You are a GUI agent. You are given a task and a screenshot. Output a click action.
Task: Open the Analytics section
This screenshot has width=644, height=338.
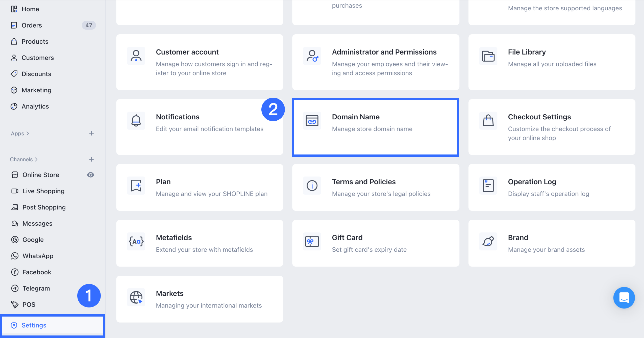pyautogui.click(x=35, y=106)
